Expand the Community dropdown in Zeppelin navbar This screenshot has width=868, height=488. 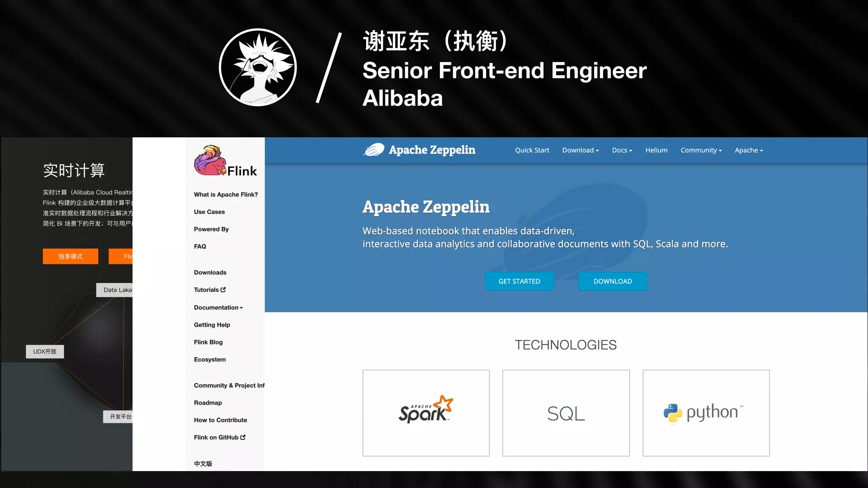coord(701,150)
